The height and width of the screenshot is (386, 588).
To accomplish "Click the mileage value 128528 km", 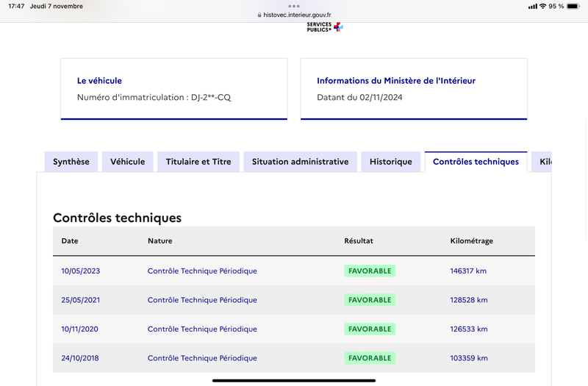I will coord(469,300).
